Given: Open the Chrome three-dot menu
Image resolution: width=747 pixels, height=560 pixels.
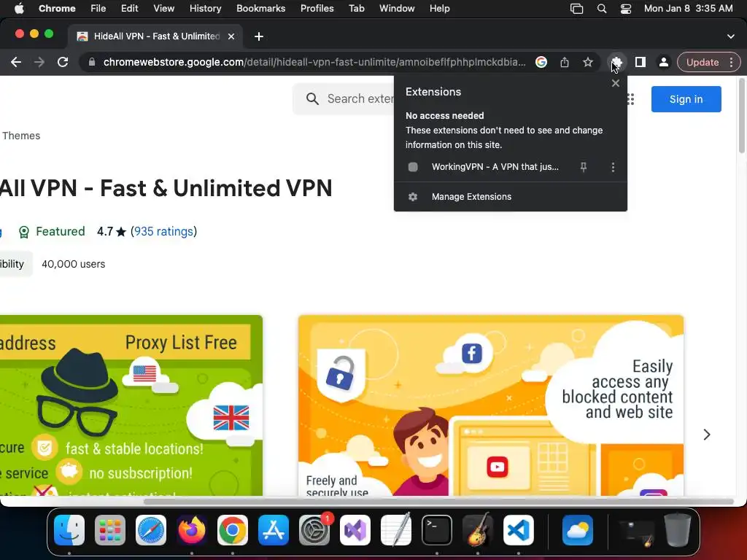Looking at the screenshot, I should pos(731,62).
